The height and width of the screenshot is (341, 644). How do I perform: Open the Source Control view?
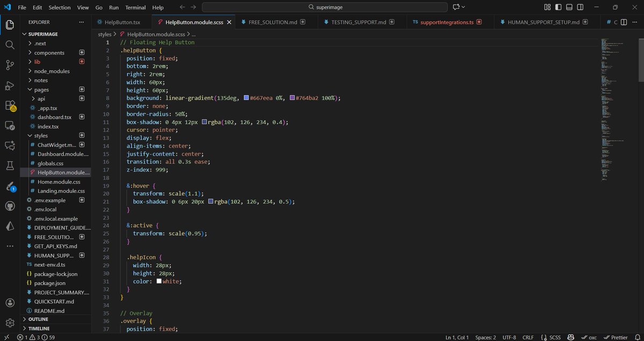coord(10,65)
